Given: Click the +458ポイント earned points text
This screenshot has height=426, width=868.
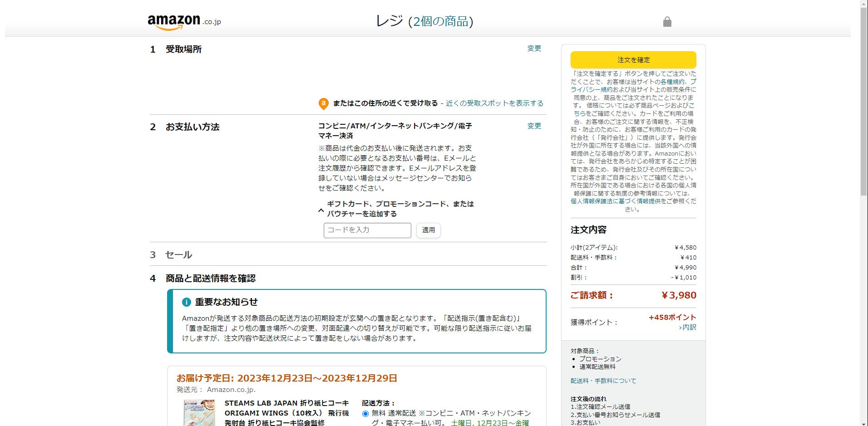Looking at the screenshot, I should (x=672, y=318).
